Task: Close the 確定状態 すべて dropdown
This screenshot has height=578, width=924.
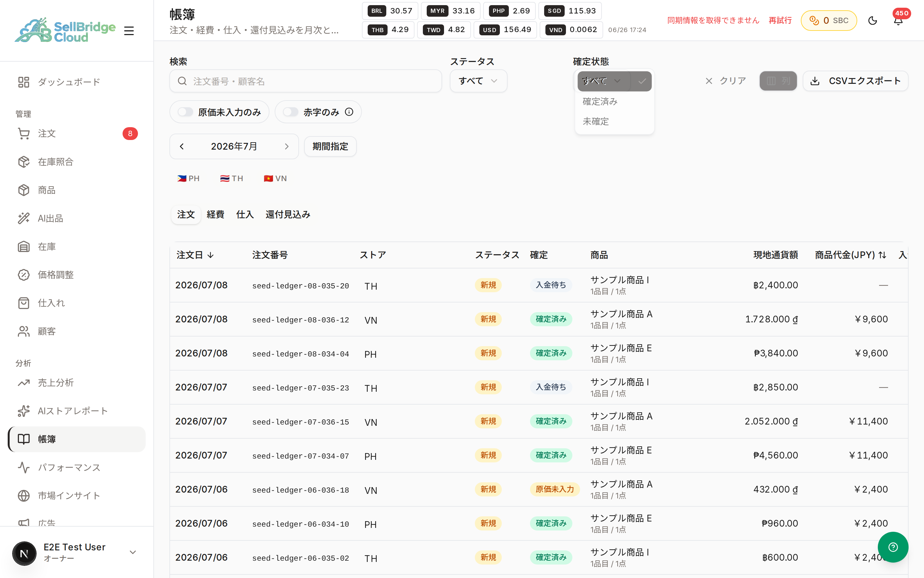Action: (x=614, y=81)
